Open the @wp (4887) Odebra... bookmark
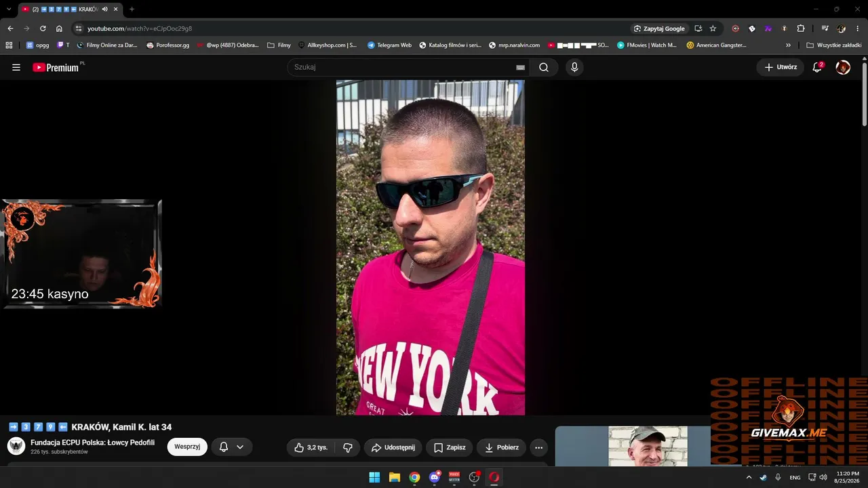The image size is (868, 488). coord(228,45)
